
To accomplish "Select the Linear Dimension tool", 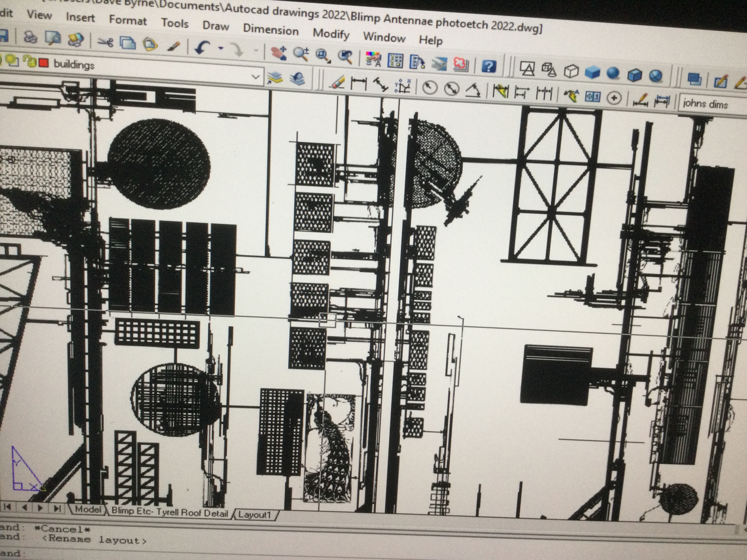I will tap(359, 83).
